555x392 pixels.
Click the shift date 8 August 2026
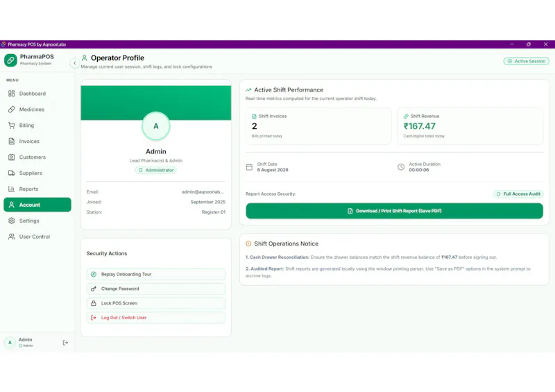pos(273,170)
